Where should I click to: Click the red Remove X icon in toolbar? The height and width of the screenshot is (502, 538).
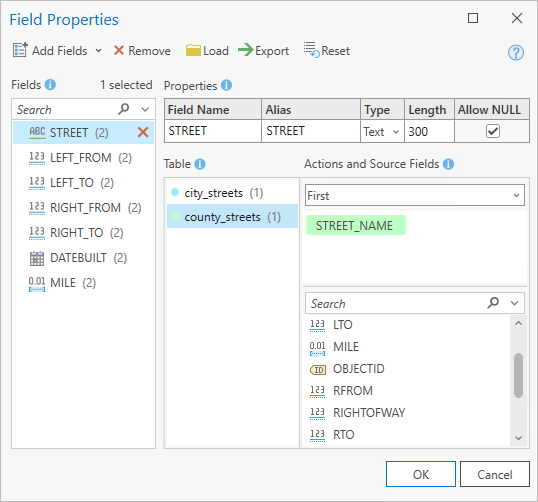(119, 50)
